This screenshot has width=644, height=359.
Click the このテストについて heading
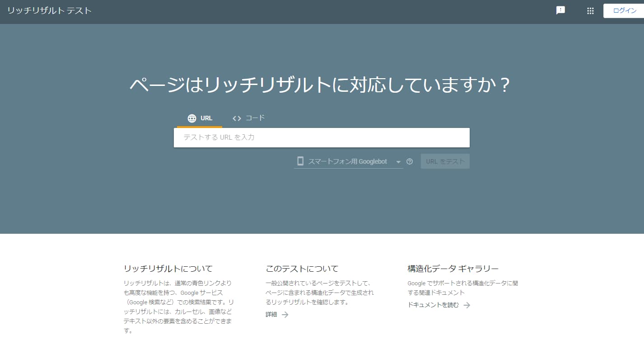coord(302,269)
